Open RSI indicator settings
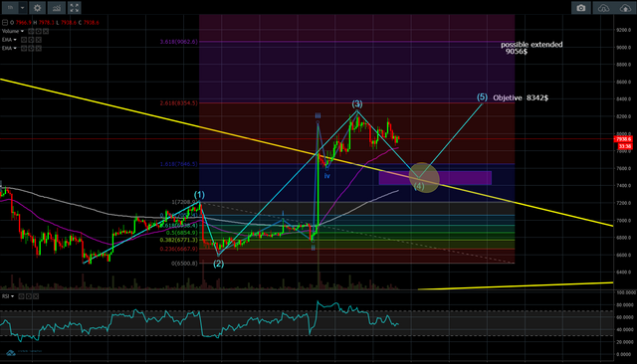 (x=29, y=296)
